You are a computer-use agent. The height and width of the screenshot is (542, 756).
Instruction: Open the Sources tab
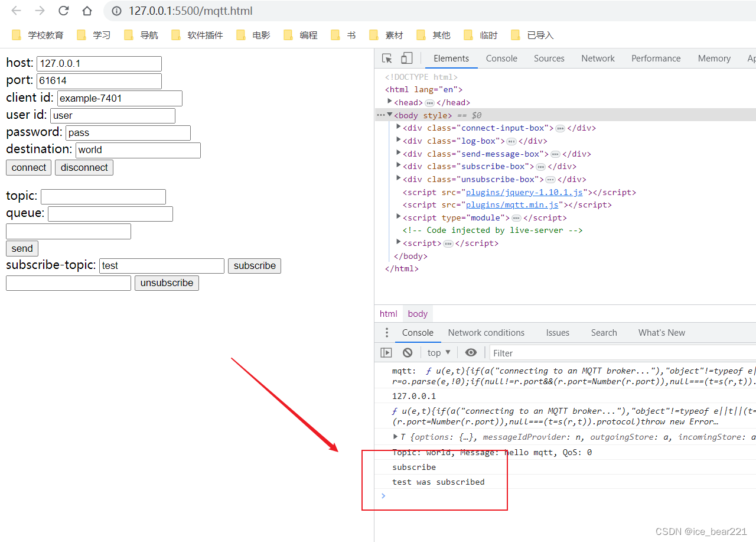coord(549,58)
